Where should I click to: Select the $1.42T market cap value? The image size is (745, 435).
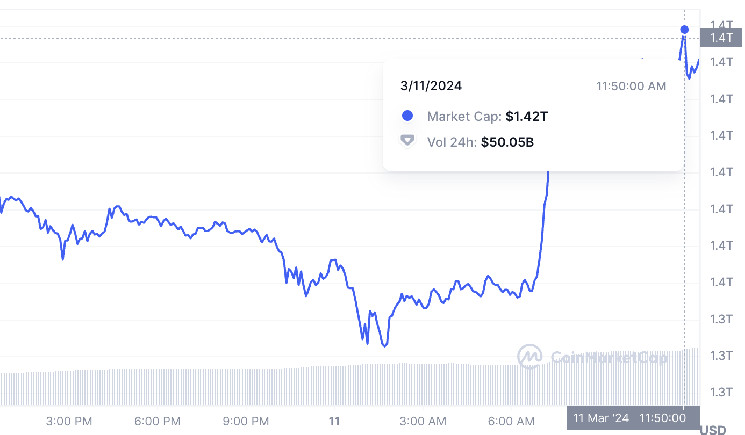(527, 116)
